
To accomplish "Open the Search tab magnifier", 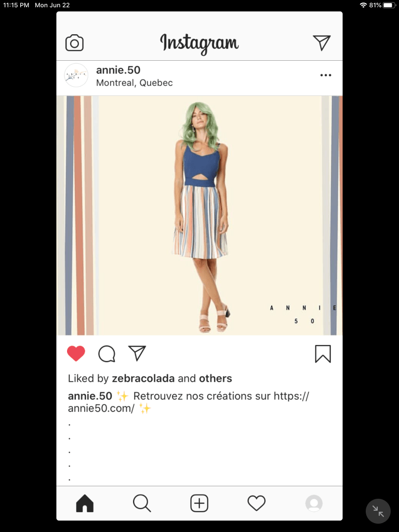I will pos(142,503).
